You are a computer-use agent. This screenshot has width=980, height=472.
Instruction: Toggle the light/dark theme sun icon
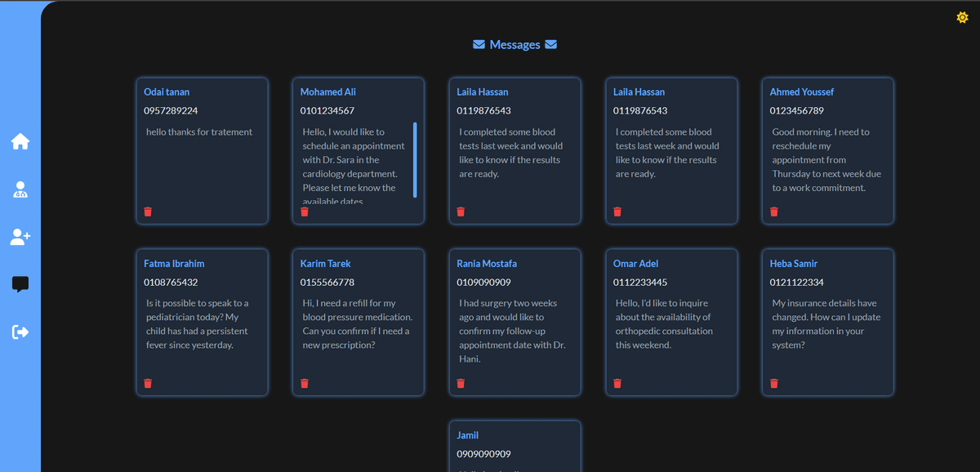(x=962, y=17)
